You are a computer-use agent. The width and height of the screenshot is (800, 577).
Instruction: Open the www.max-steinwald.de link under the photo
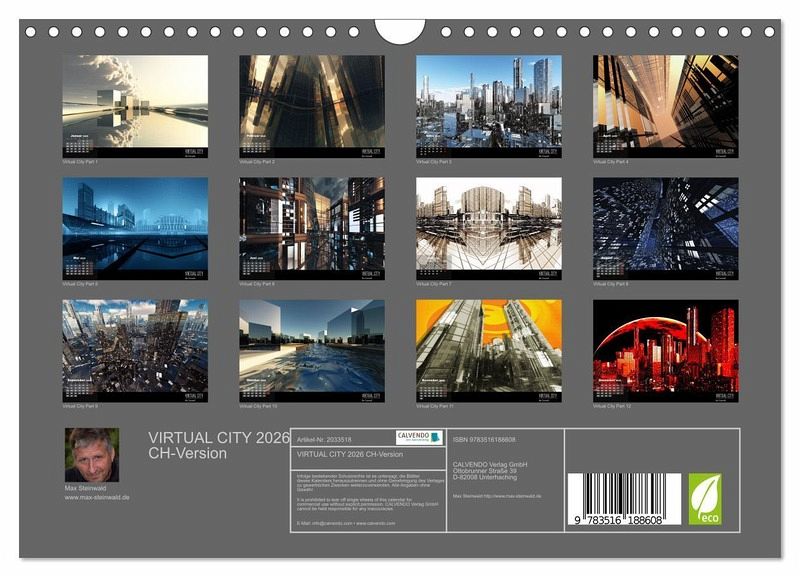click(97, 497)
